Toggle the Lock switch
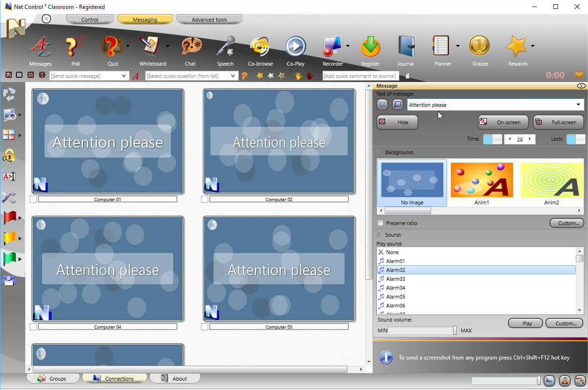The height and width of the screenshot is (390, 588). click(576, 139)
